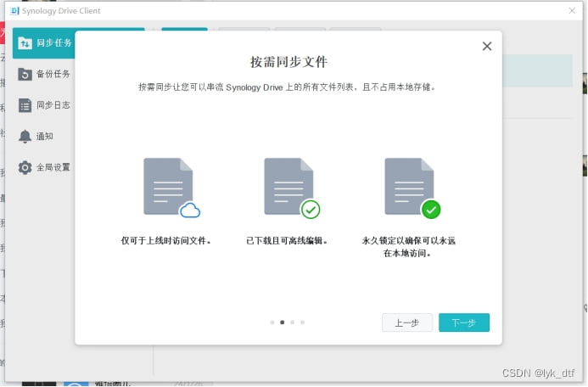The height and width of the screenshot is (387, 588).
Task: Jump to the third page indicator dot
Action: tap(292, 322)
